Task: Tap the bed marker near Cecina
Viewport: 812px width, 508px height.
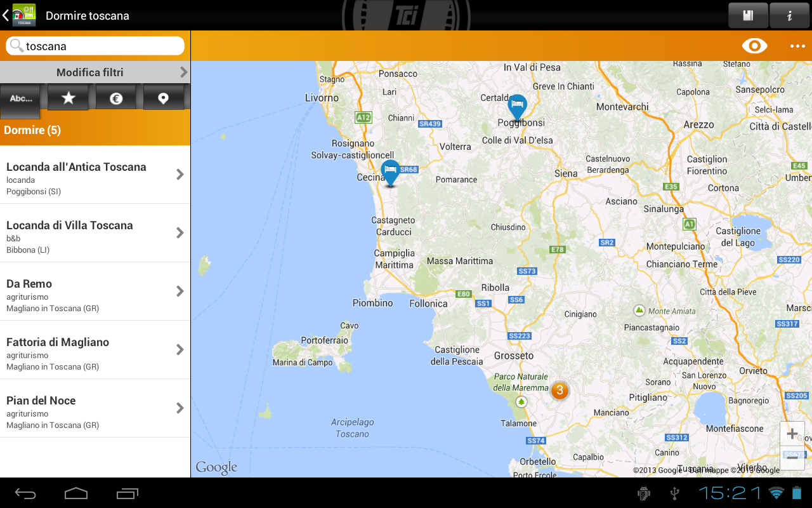Action: click(x=390, y=172)
